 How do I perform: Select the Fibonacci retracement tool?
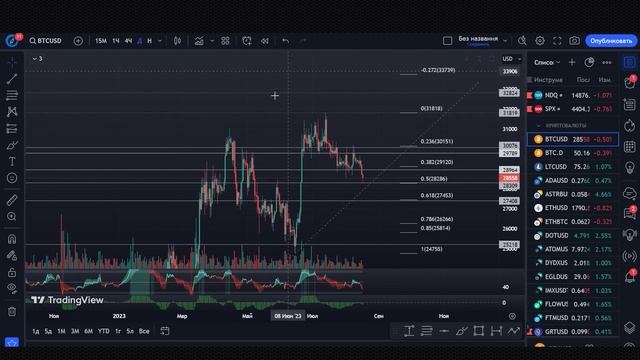(x=12, y=95)
